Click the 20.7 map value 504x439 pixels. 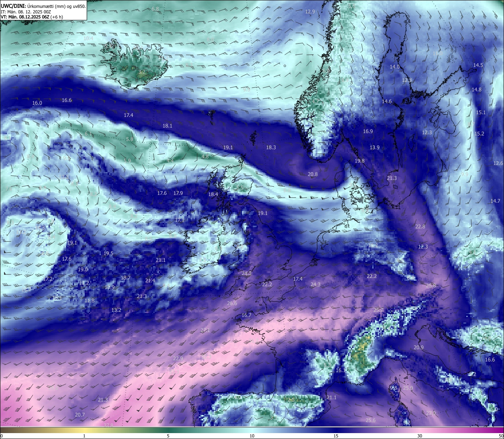[80, 415]
